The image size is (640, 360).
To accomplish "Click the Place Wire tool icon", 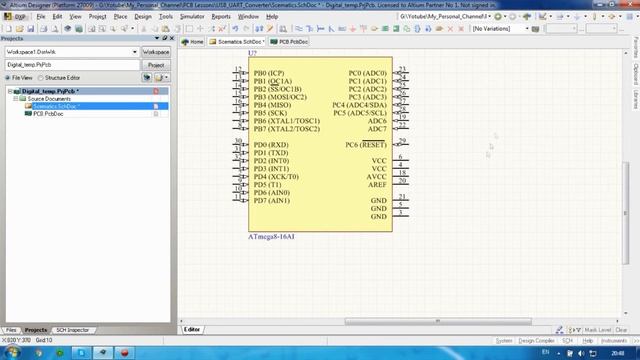I will 299,29.
